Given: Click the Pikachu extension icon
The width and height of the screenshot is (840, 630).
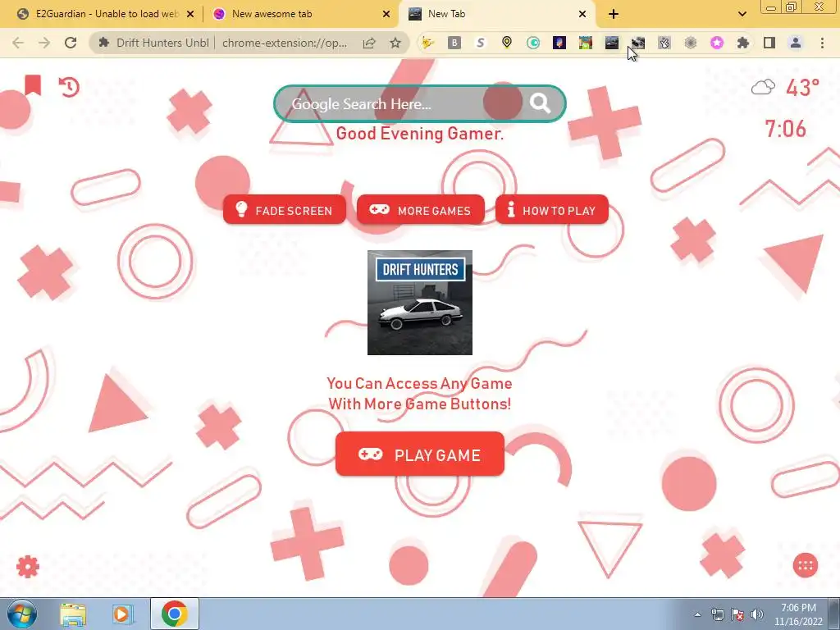Looking at the screenshot, I should (427, 43).
